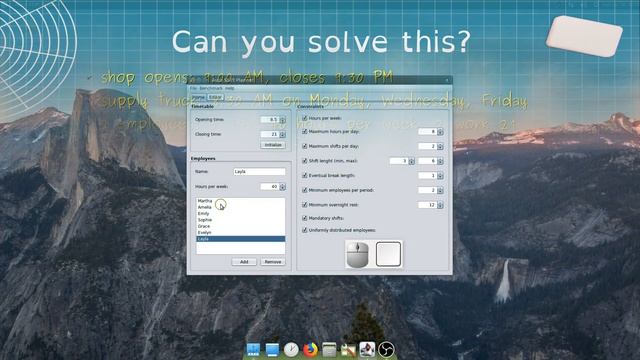The image size is (640, 360).
Task: Adjust Maximum hours per day spinner
Action: [440, 132]
